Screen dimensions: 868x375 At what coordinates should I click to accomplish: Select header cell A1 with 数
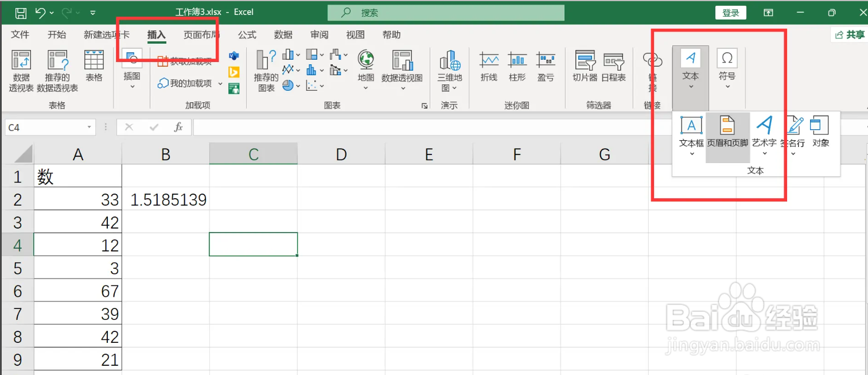pos(78,176)
